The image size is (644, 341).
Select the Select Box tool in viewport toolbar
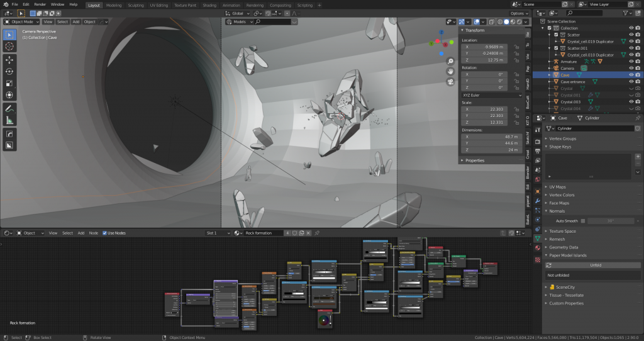[9, 35]
